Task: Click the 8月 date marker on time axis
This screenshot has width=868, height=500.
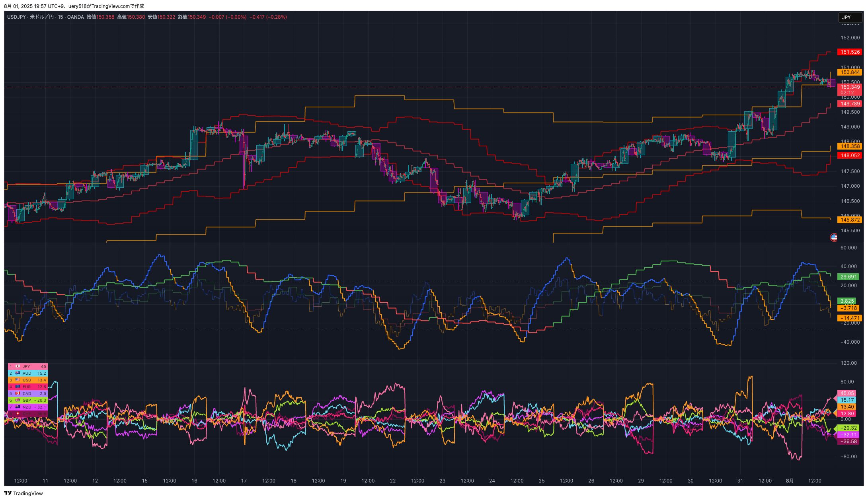Action: click(790, 481)
